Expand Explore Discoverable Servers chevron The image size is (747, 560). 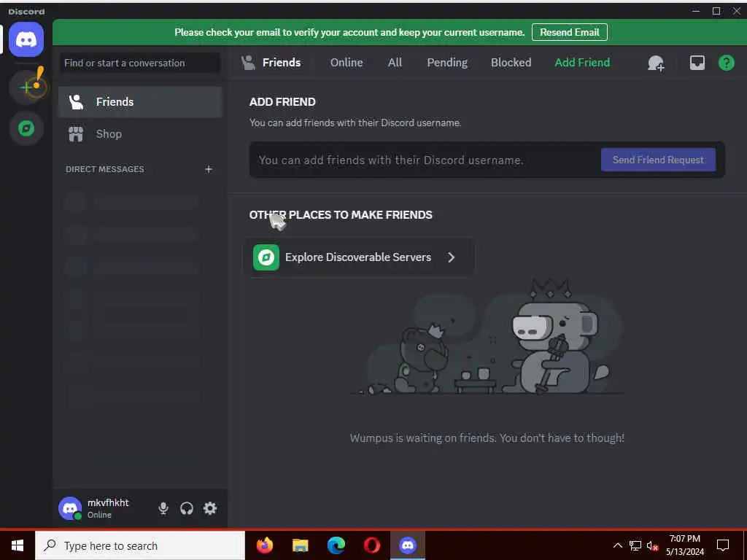(x=451, y=257)
